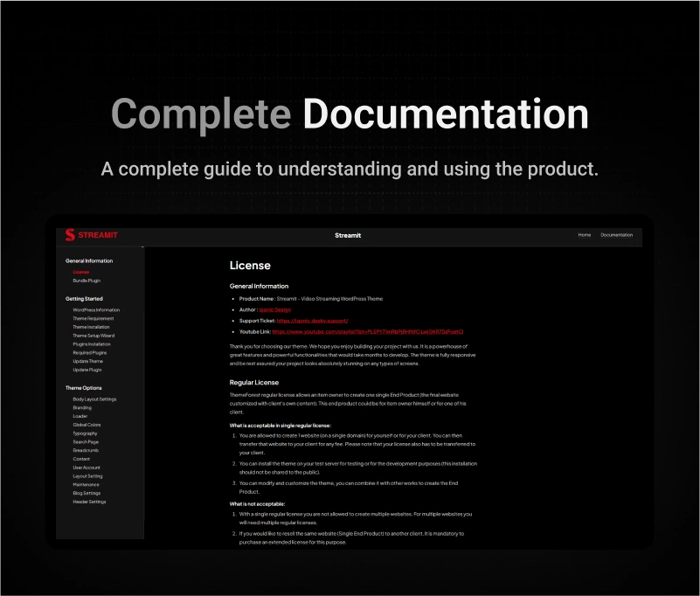700x596 pixels.
Task: Go to Body Layout Settings
Action: pyautogui.click(x=94, y=399)
